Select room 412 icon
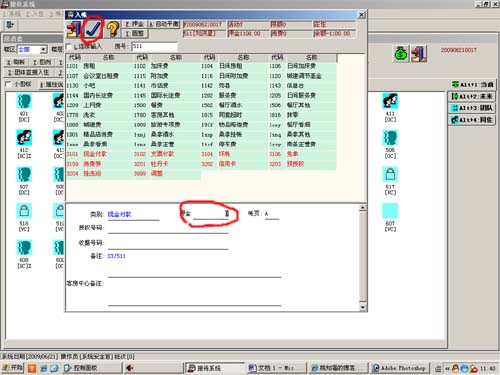The width and height of the screenshot is (500, 375). pos(24,138)
